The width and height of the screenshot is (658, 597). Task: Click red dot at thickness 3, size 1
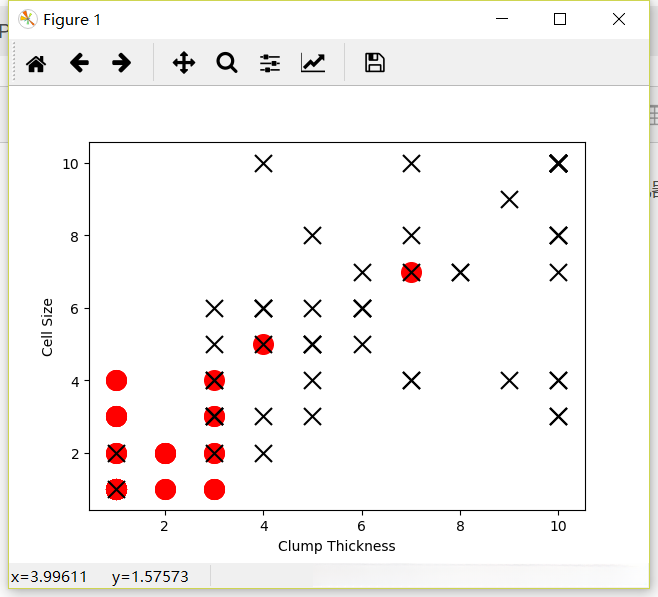pyautogui.click(x=214, y=490)
